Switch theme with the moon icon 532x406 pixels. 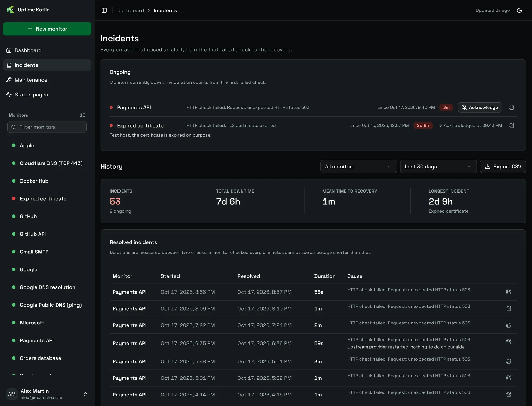[x=519, y=10]
